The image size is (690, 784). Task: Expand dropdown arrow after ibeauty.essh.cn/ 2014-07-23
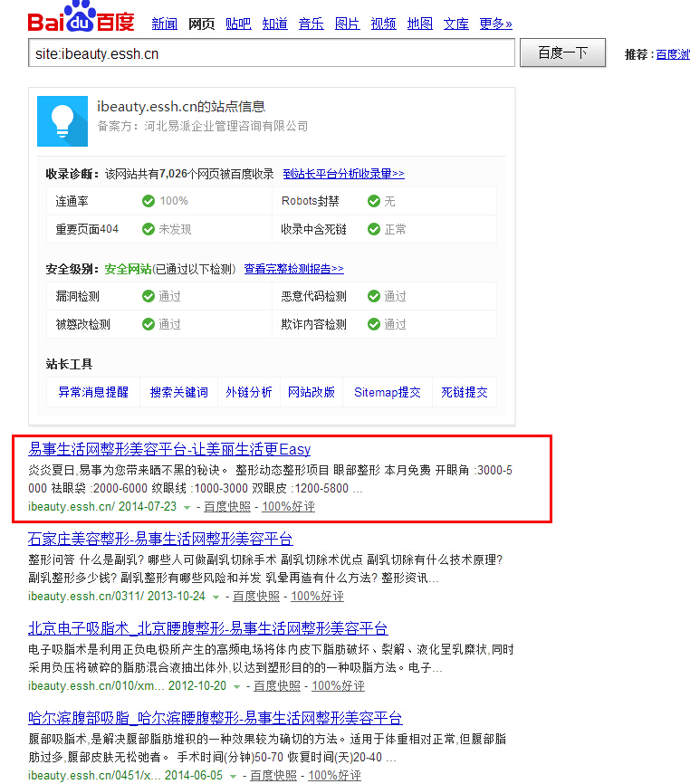(187, 508)
